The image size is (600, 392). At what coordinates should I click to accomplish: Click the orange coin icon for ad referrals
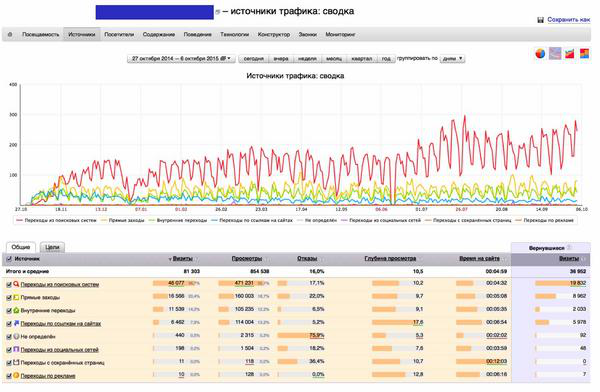click(x=16, y=376)
